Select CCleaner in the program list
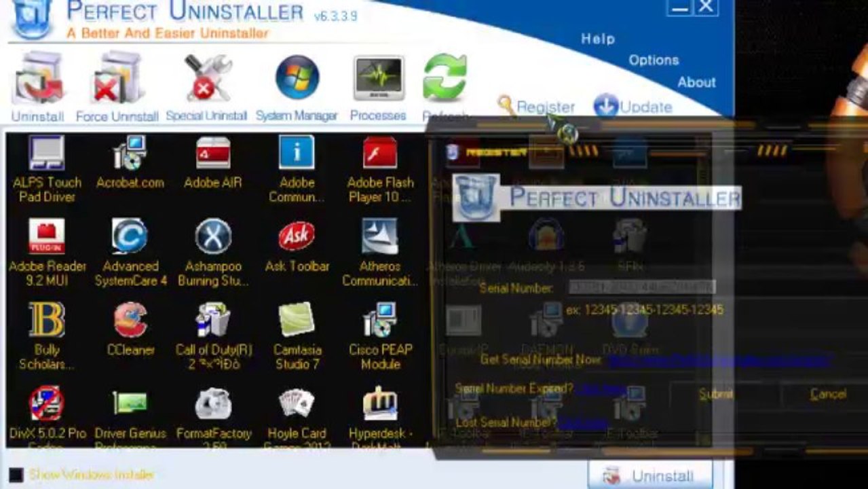 130,329
